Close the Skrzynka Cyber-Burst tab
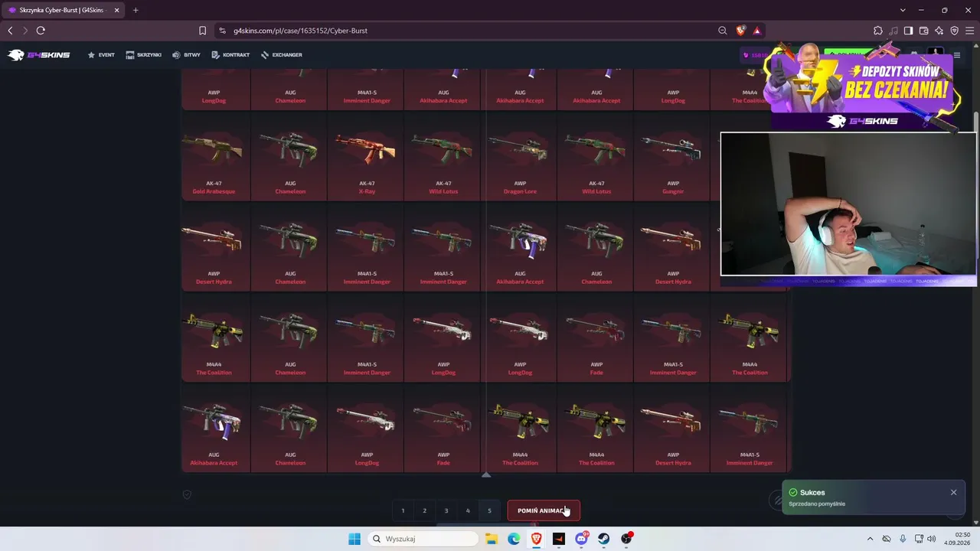 (116, 10)
